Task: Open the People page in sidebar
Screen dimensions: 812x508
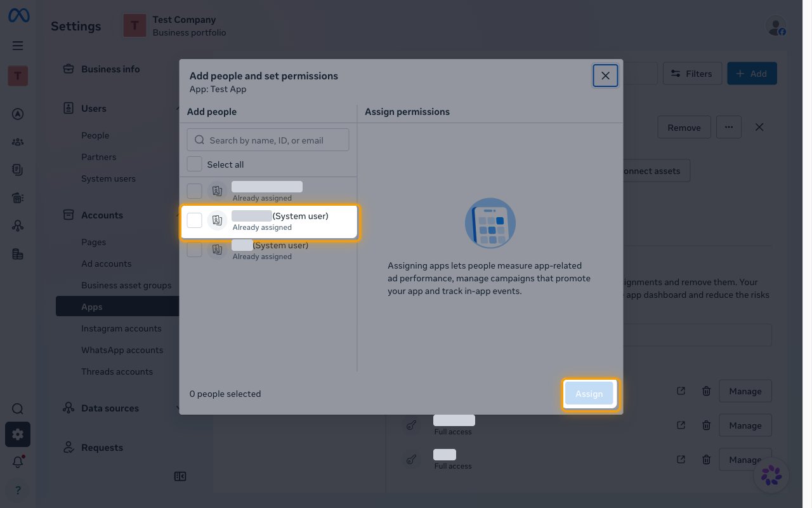Action: (x=95, y=135)
